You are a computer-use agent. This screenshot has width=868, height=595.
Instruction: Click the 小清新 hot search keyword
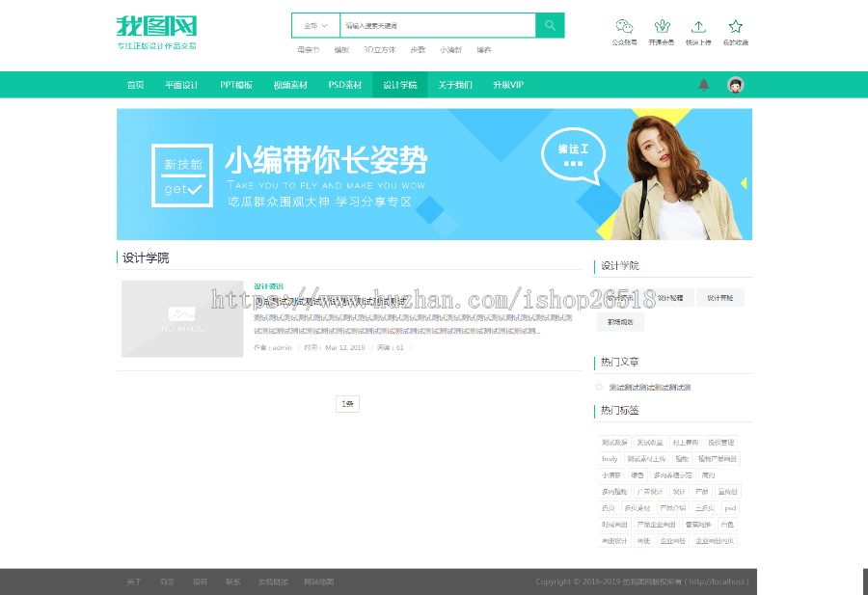coord(450,50)
